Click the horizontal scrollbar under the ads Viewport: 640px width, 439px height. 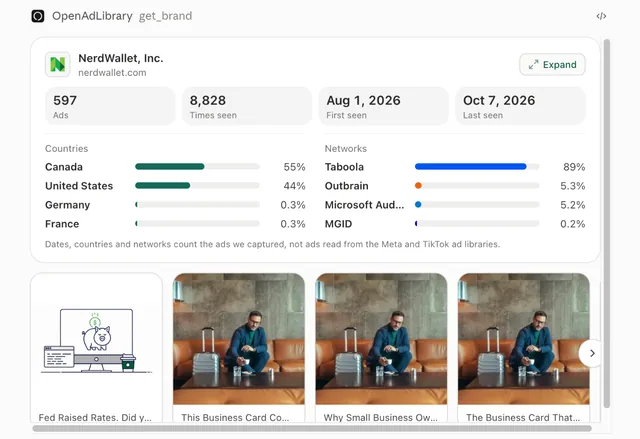coord(312,428)
